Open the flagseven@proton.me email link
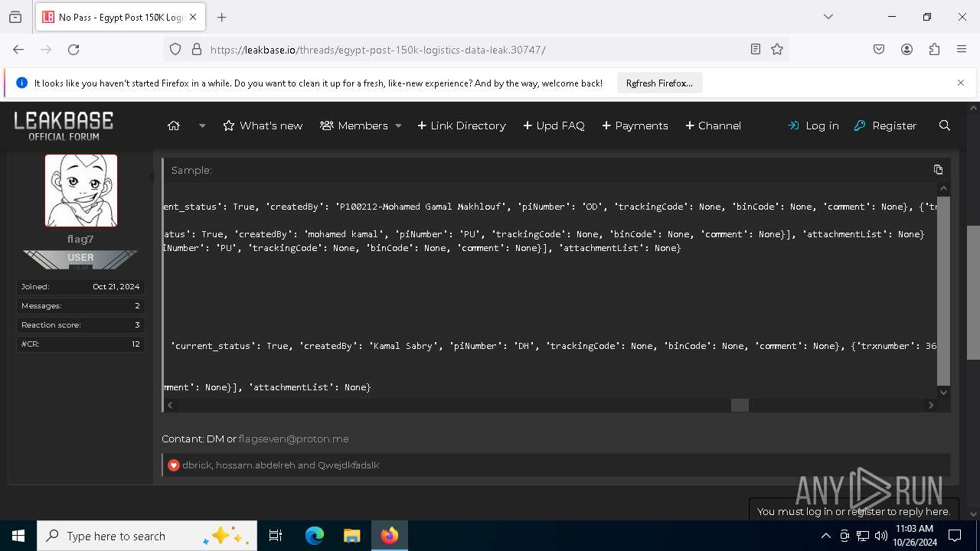Image resolution: width=980 pixels, height=551 pixels. (293, 439)
